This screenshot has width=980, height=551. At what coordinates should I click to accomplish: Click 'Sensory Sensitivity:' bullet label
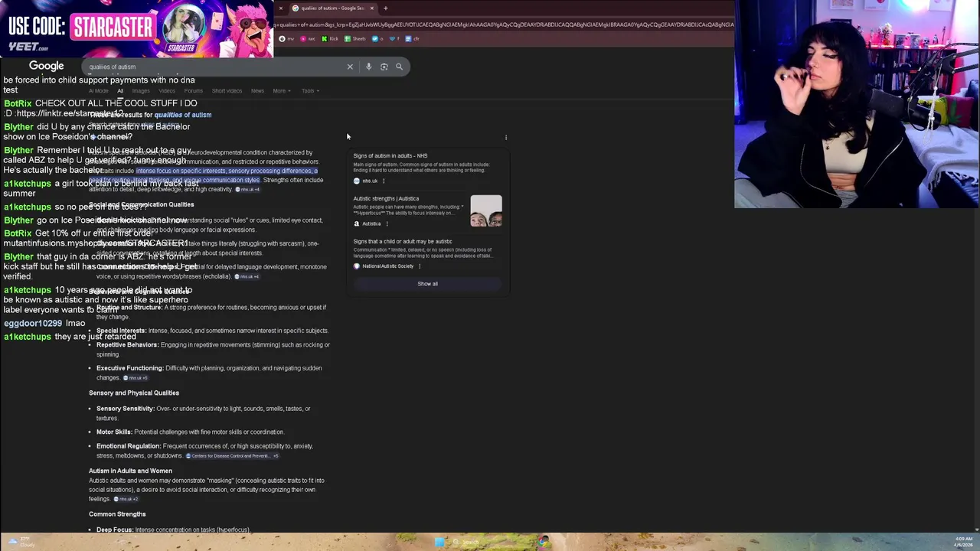(126, 409)
